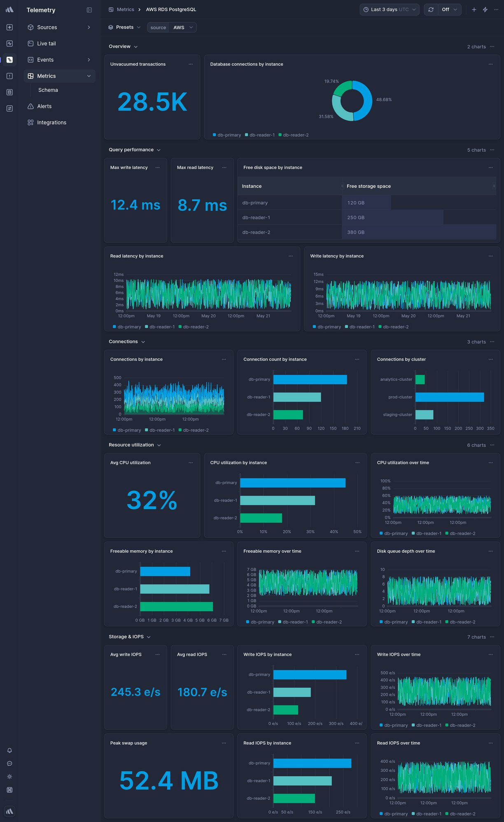Open the Live tail page

pos(47,43)
